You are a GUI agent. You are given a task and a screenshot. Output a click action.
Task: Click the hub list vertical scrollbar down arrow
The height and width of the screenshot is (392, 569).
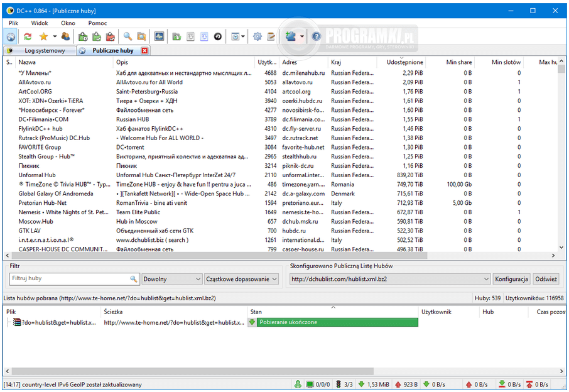[561, 248]
